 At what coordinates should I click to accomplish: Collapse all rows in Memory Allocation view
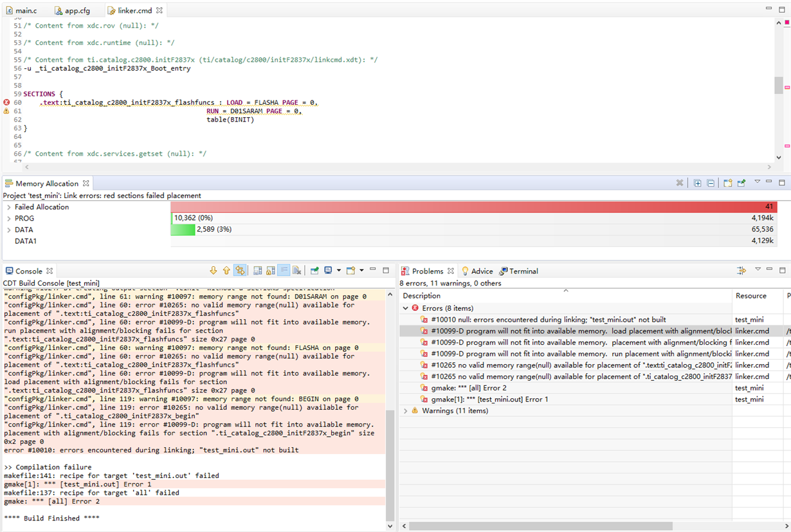(711, 183)
